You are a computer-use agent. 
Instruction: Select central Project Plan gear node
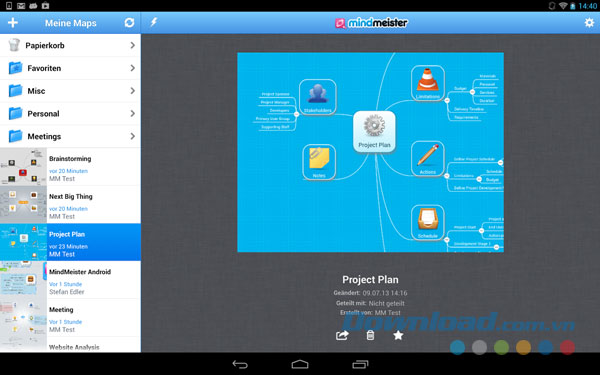[x=374, y=132]
